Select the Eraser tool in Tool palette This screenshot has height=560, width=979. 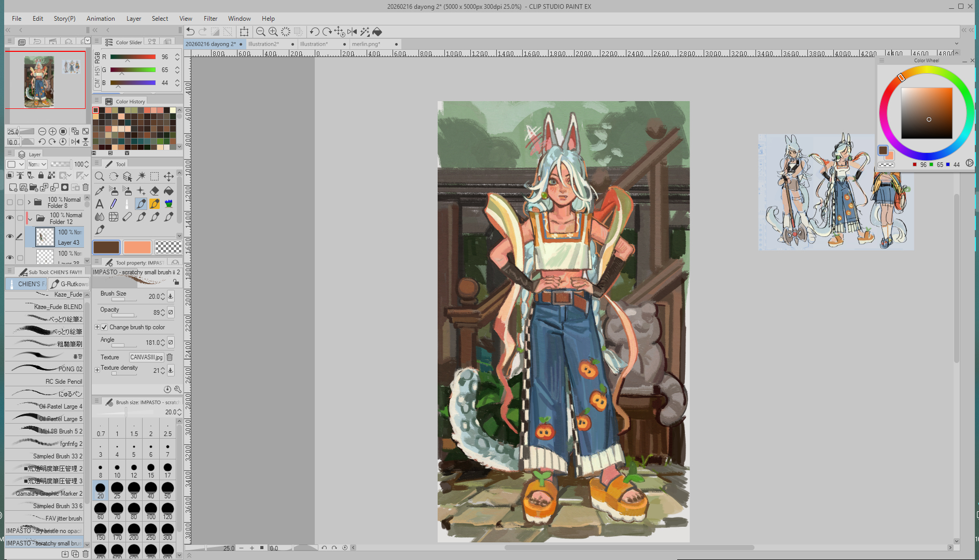coord(155,191)
